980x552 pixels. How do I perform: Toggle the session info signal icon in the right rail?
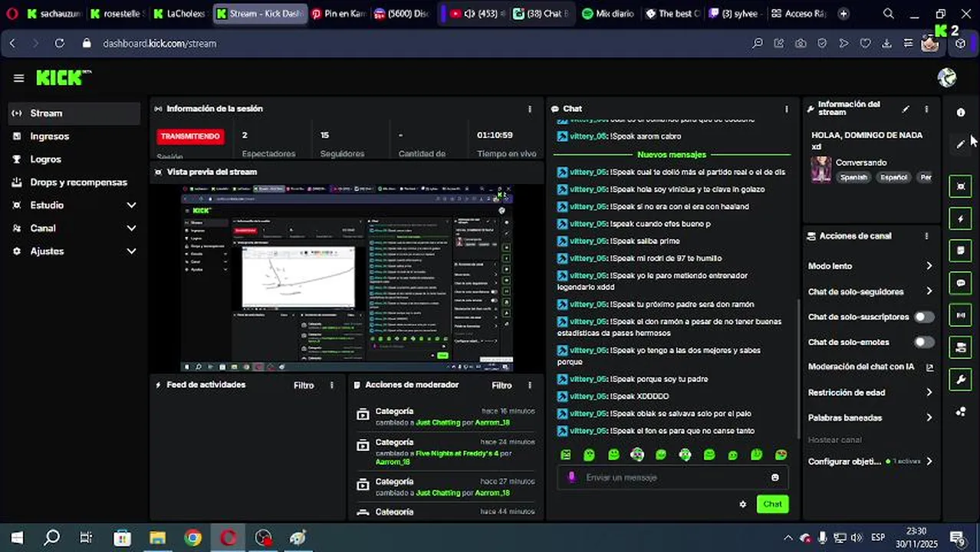(961, 315)
